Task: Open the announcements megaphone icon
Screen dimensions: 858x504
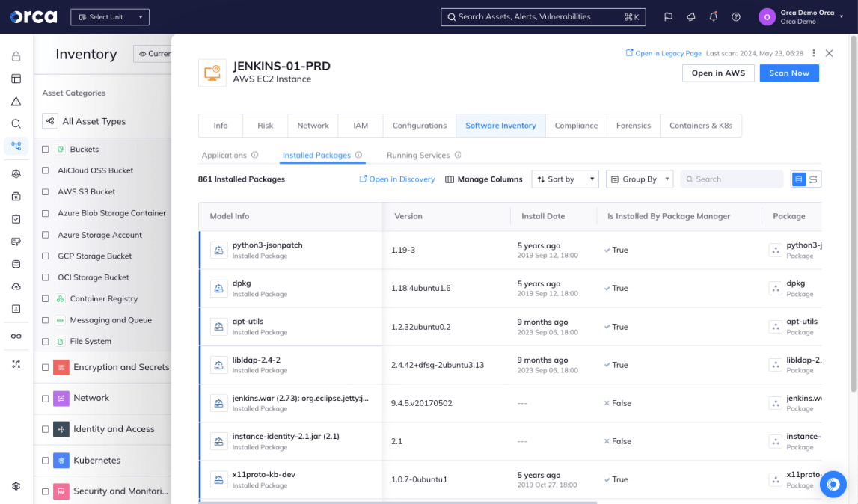Action: click(691, 17)
